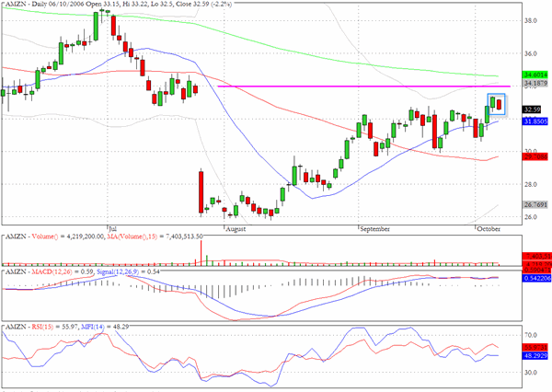Screen dimensions: 552x392
Task: Click the last red candlestick in October
Action: 500,105
